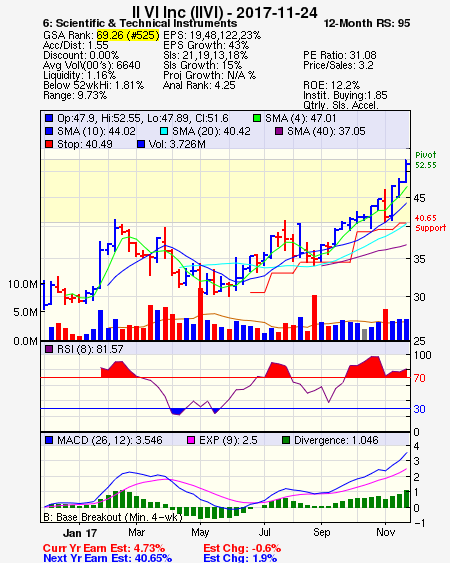Click the green Pivot 52.55 label

tap(426, 160)
